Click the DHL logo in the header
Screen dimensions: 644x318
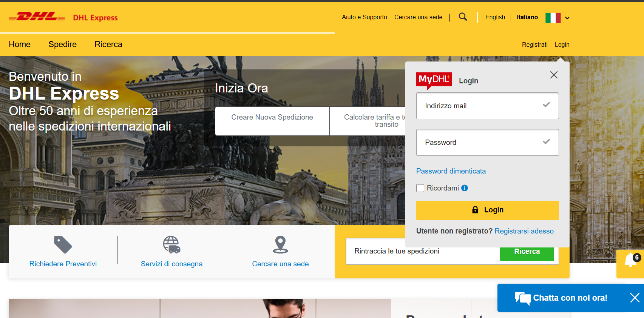[x=37, y=17]
